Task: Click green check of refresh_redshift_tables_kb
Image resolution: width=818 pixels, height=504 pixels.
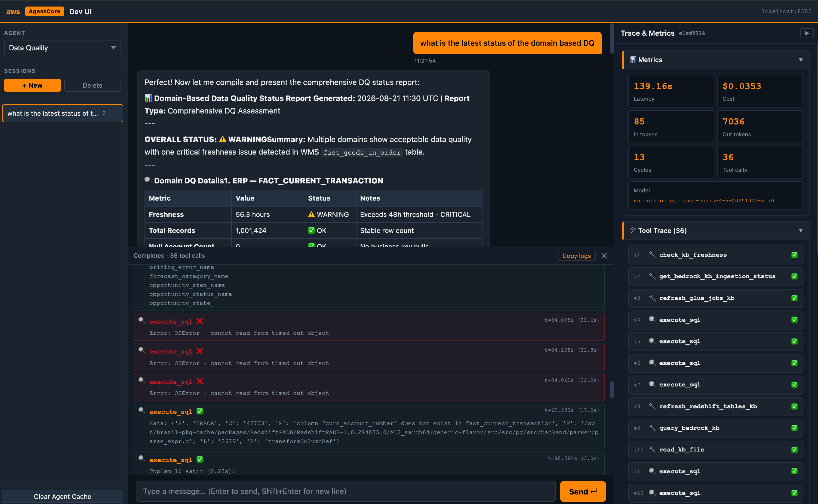Action: [794, 406]
